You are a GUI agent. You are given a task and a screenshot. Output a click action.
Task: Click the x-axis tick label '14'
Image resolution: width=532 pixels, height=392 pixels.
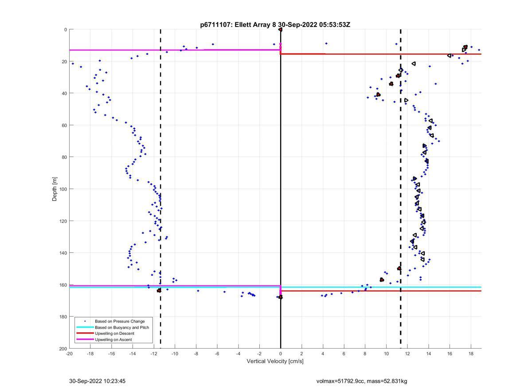tap(429, 354)
